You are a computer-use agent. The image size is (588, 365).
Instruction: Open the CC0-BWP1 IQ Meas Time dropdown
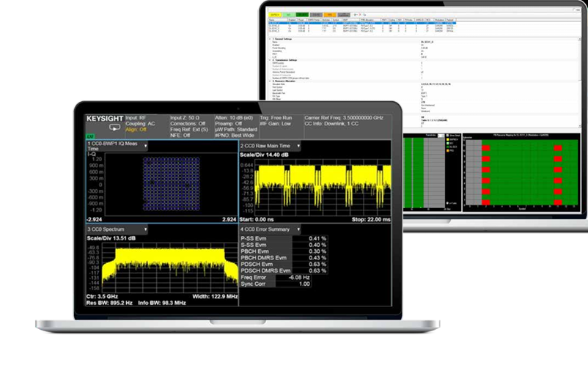click(x=145, y=146)
